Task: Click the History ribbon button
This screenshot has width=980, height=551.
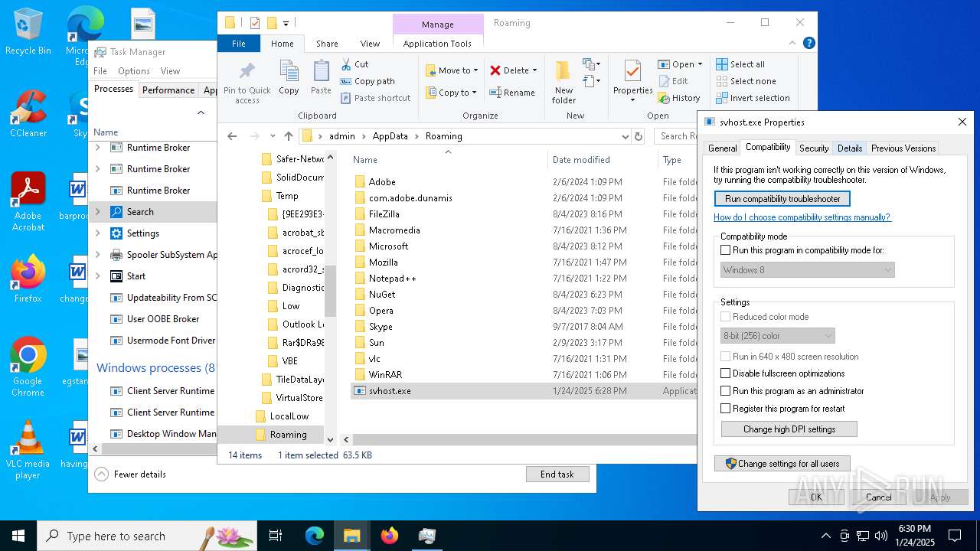Action: click(679, 98)
